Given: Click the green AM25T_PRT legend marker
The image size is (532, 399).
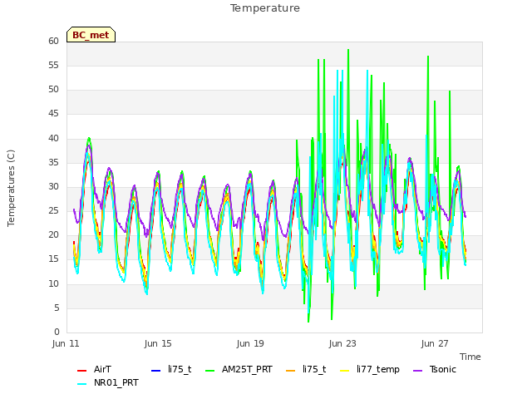Looking at the screenshot, I should [x=210, y=371].
